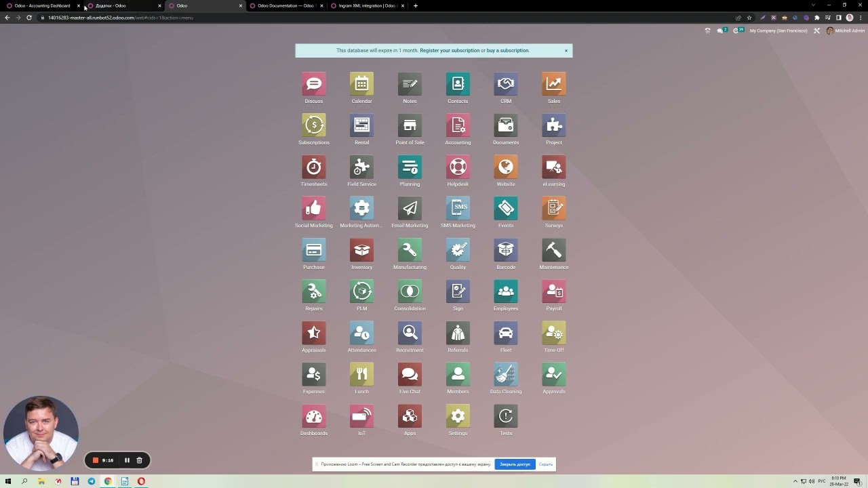Open the Live Chat app
Image resolution: width=868 pixels, height=488 pixels.
pos(410,374)
